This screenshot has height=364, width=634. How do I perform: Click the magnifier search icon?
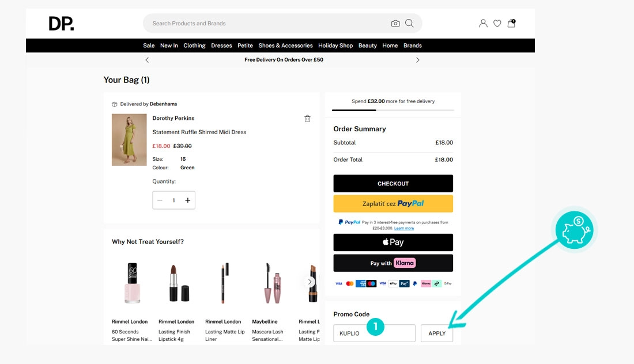(409, 23)
